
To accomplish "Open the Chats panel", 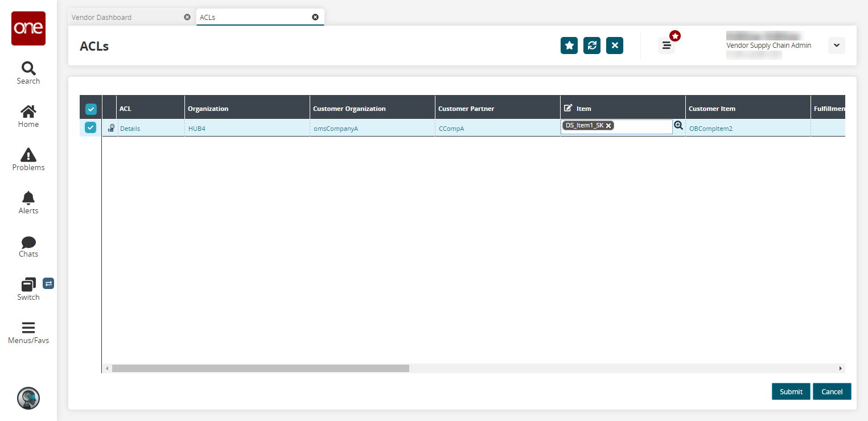I will [x=28, y=246].
